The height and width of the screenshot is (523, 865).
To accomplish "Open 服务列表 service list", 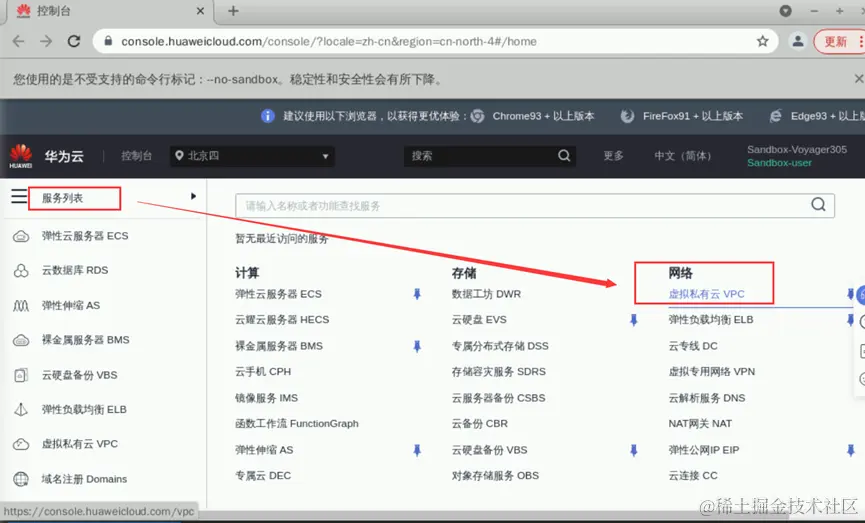I will pyautogui.click(x=62, y=198).
